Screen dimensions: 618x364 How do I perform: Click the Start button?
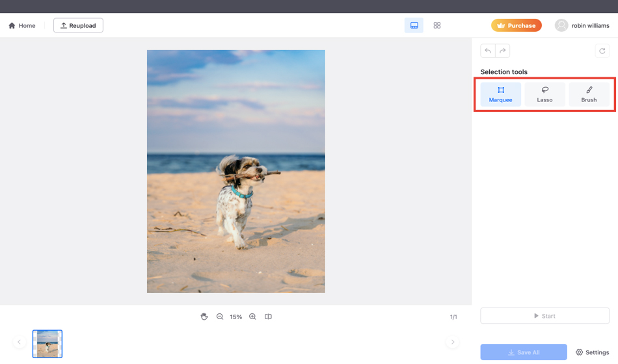[544, 316]
